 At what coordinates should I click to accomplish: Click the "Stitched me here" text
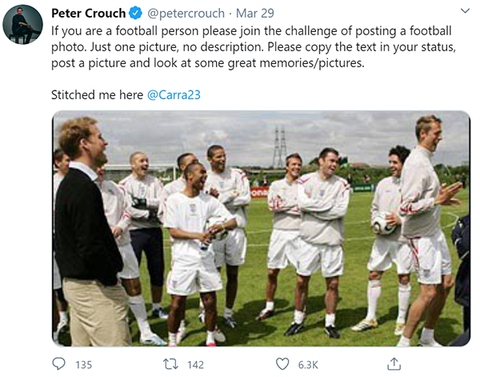coord(97,95)
